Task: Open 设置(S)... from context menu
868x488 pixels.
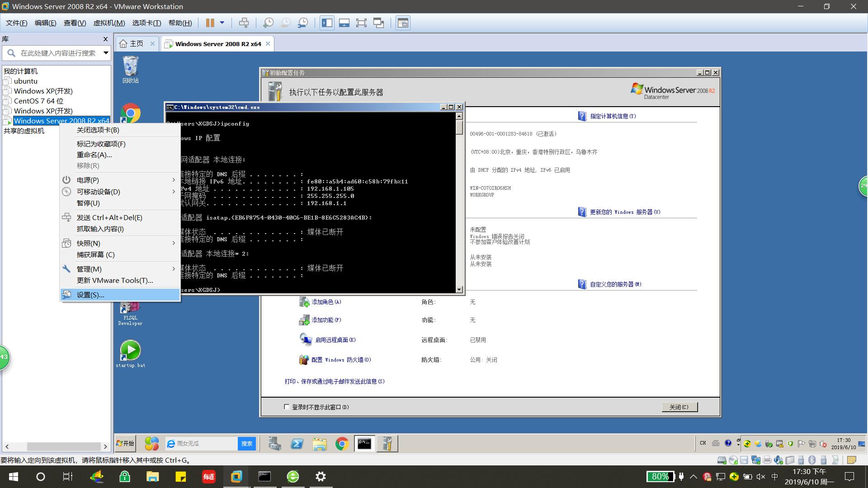Action: coord(120,295)
